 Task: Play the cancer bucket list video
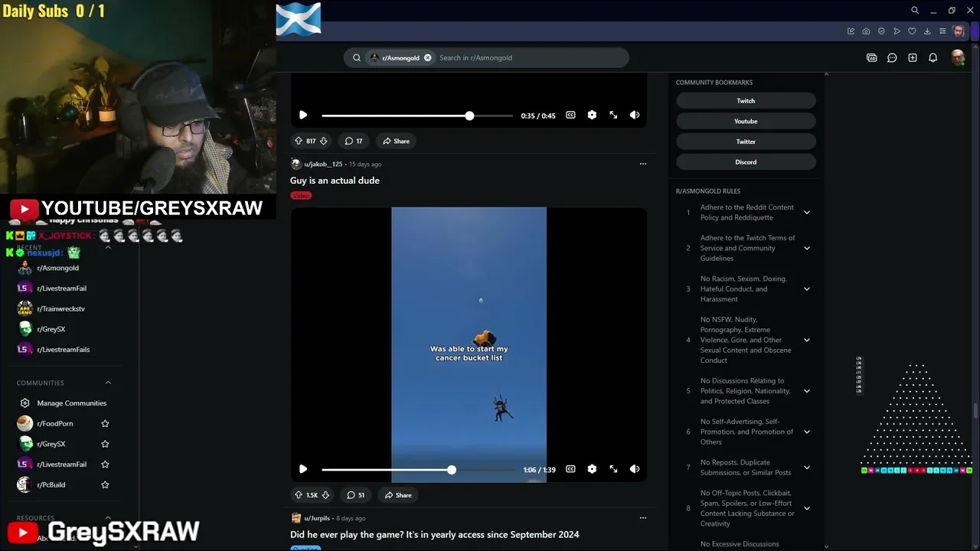click(x=303, y=469)
